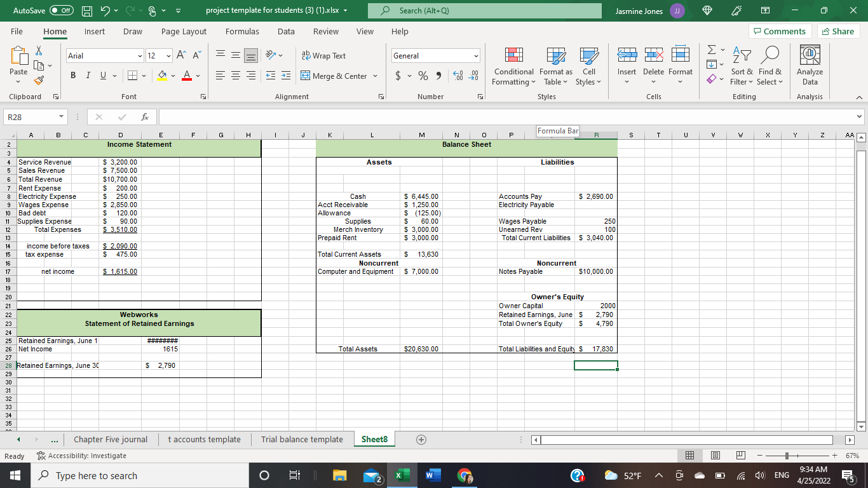Image resolution: width=868 pixels, height=488 pixels.
Task: Open the Fill Color dropdown arrow
Action: pyautogui.click(x=172, y=75)
